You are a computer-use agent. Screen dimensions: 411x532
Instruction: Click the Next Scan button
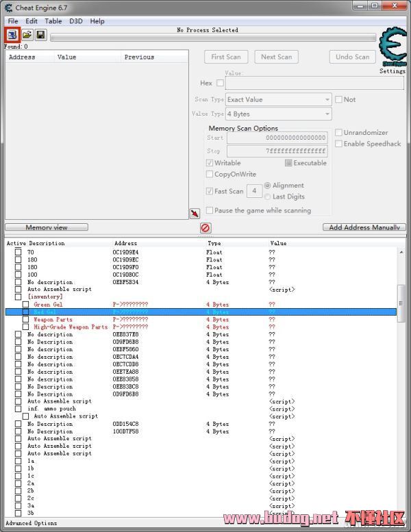(x=277, y=57)
